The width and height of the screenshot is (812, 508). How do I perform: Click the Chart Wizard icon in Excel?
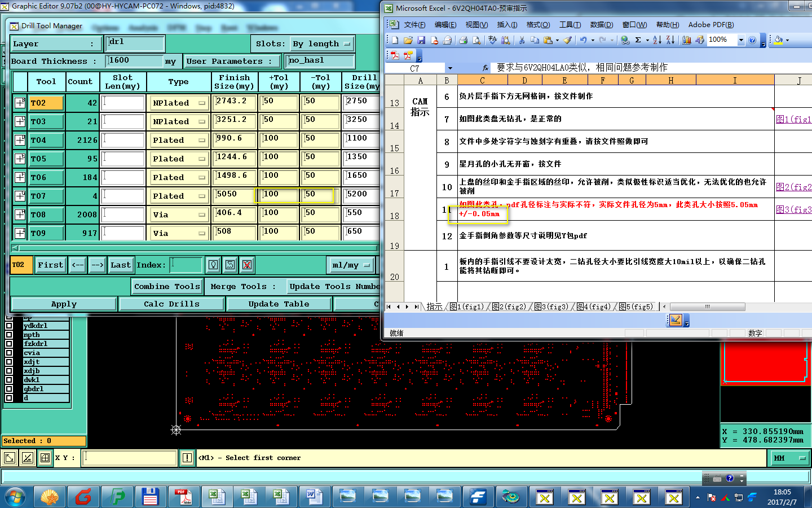pos(686,40)
